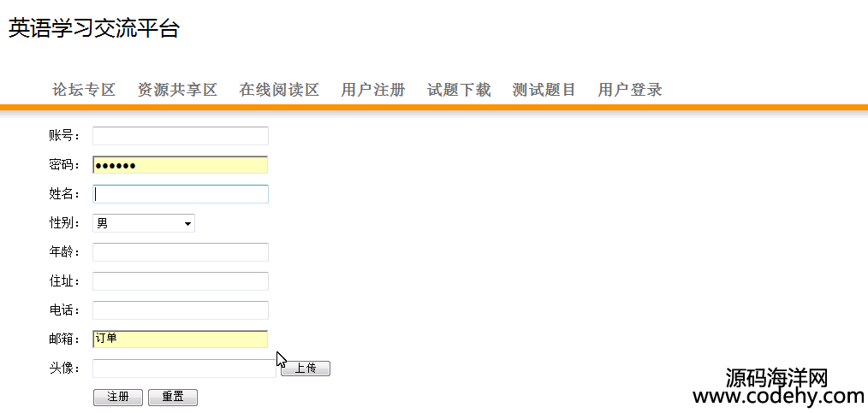
Task: Expand the 性别 dropdown showing 男
Action: pos(144,223)
